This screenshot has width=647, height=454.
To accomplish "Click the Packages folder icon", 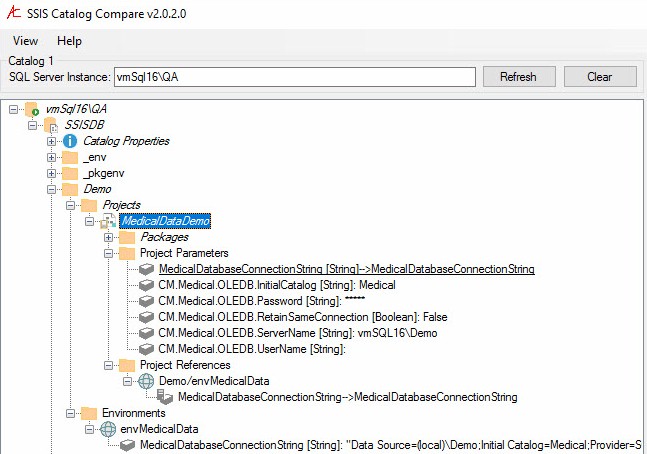I will coord(127,237).
